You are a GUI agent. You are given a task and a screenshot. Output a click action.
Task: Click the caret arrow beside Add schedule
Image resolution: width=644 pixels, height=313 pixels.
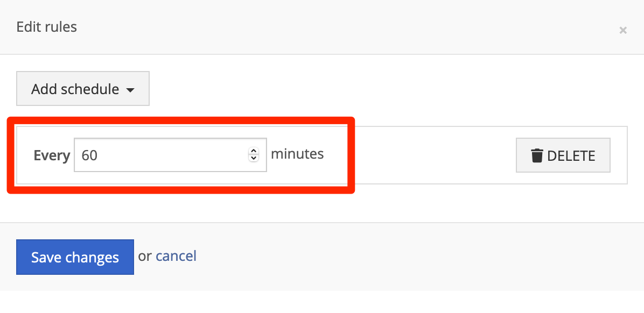(x=130, y=90)
